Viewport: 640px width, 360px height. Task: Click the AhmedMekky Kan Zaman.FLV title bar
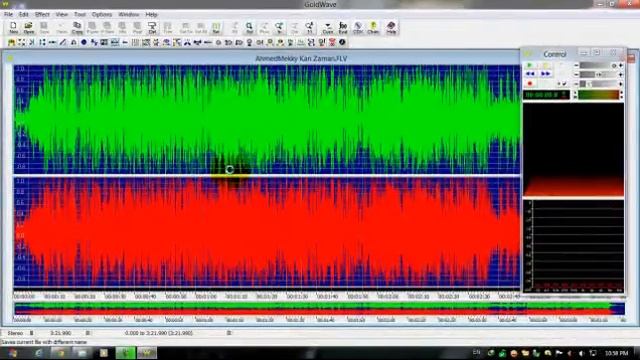[301, 58]
